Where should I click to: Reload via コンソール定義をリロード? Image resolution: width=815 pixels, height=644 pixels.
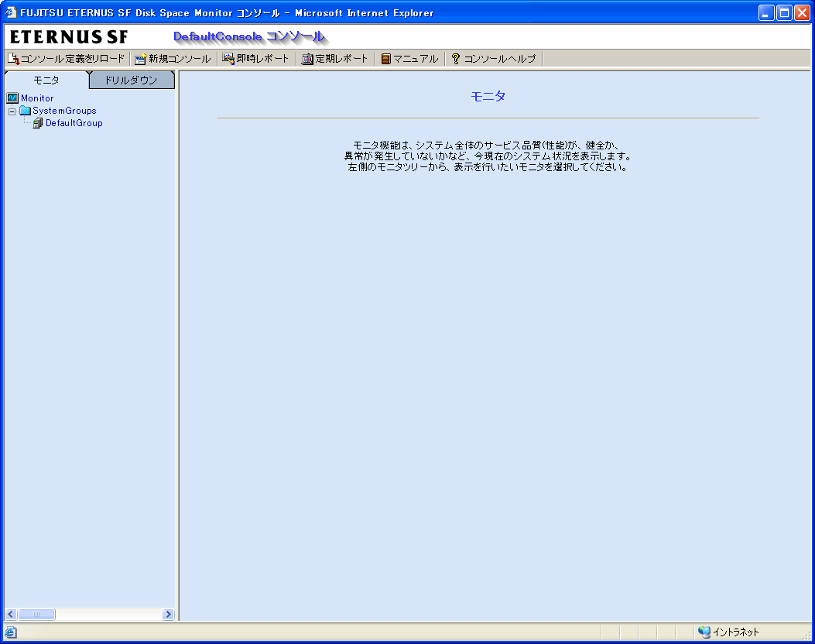67,59
